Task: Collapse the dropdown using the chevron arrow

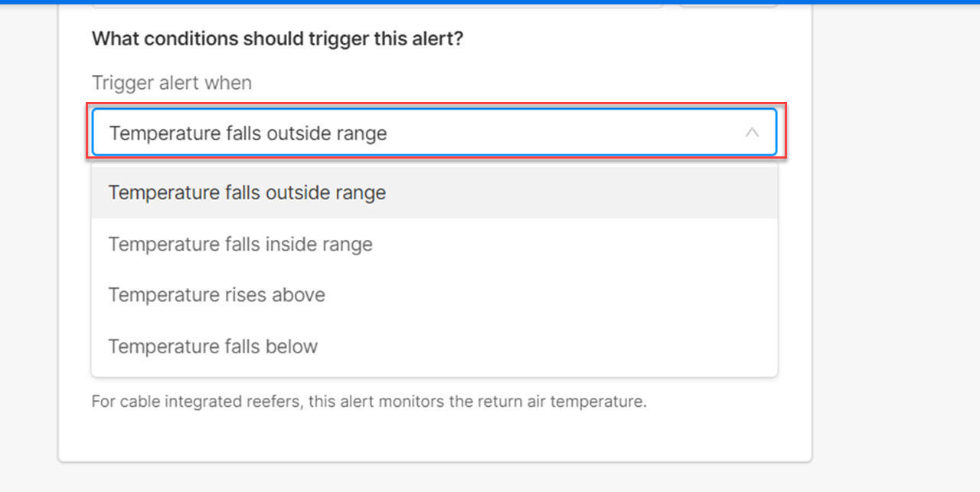Action: pyautogui.click(x=752, y=133)
